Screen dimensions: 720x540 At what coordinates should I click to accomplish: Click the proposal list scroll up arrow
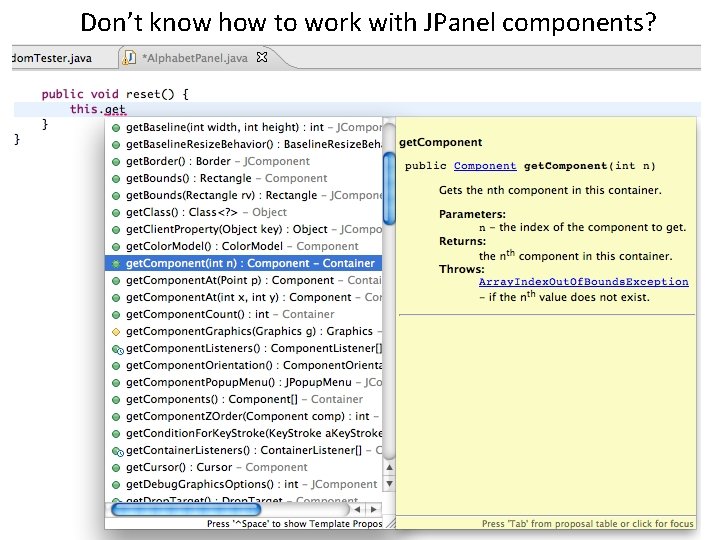coord(389,467)
